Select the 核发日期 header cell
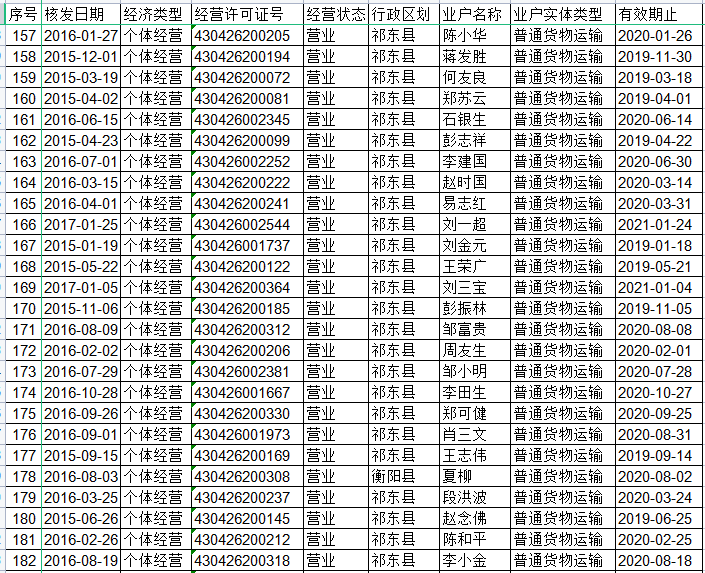 pyautogui.click(x=80, y=14)
